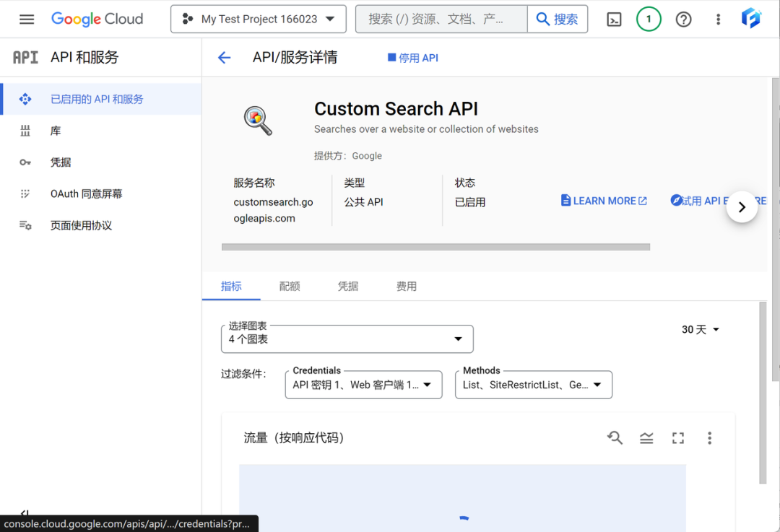Click the customsearch.googleapis.com service name

pos(273,210)
